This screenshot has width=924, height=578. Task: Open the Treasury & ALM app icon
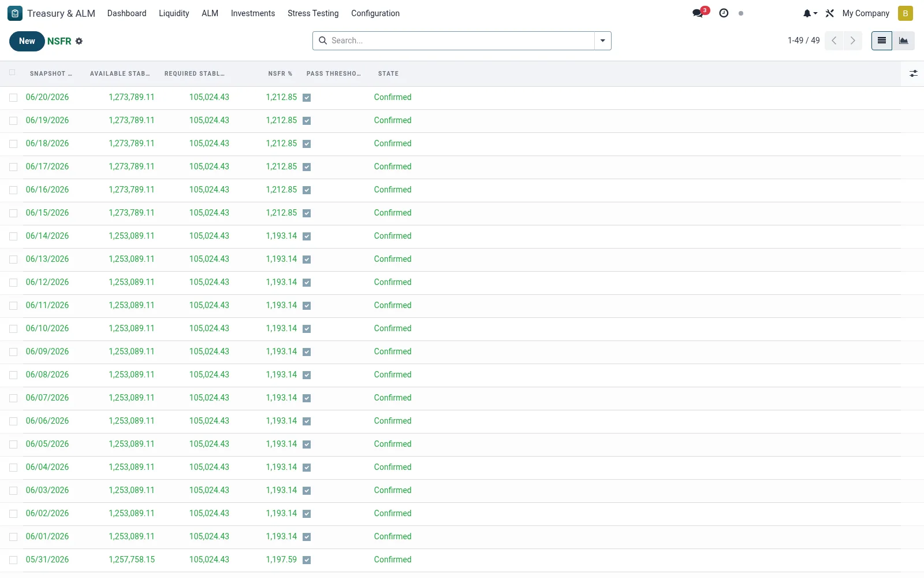(x=15, y=13)
